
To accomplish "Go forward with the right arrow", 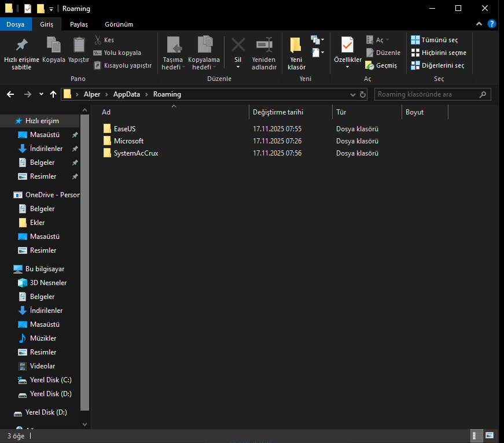I will [28, 94].
